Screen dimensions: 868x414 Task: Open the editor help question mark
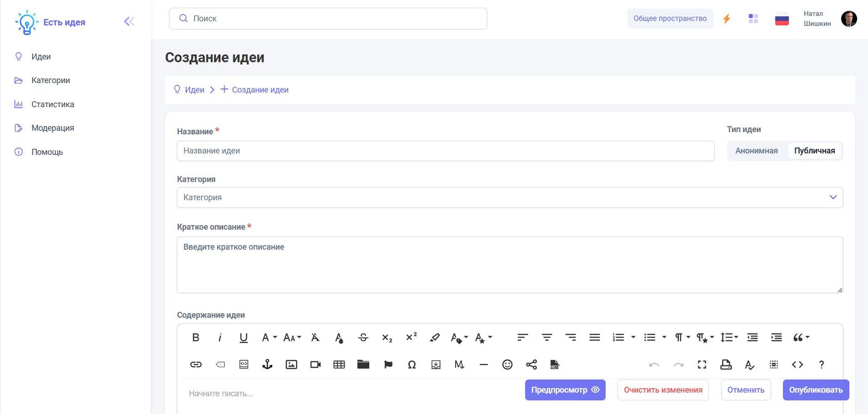click(x=822, y=364)
